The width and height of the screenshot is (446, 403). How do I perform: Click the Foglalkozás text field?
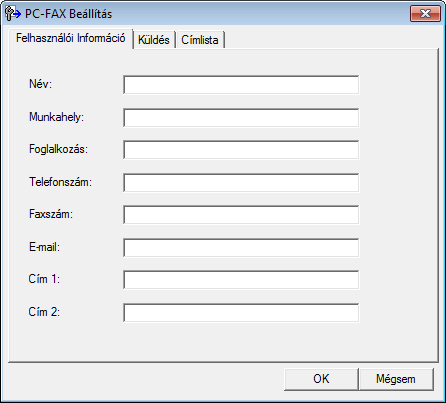241,150
